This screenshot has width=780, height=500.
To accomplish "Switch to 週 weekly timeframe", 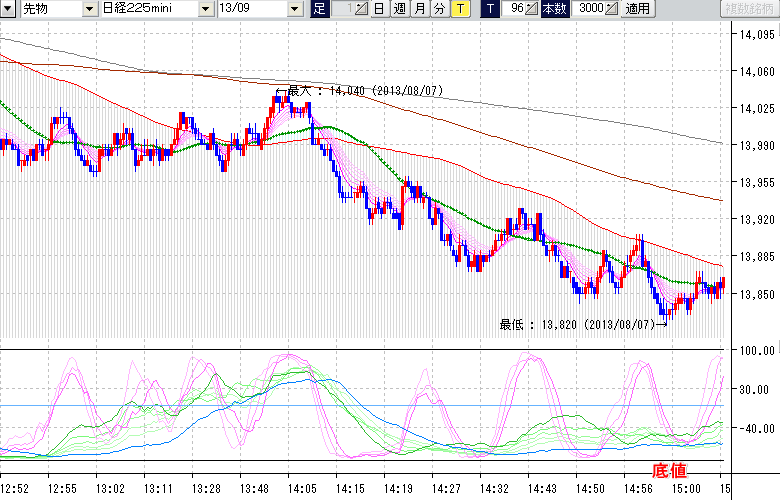I will [399, 9].
